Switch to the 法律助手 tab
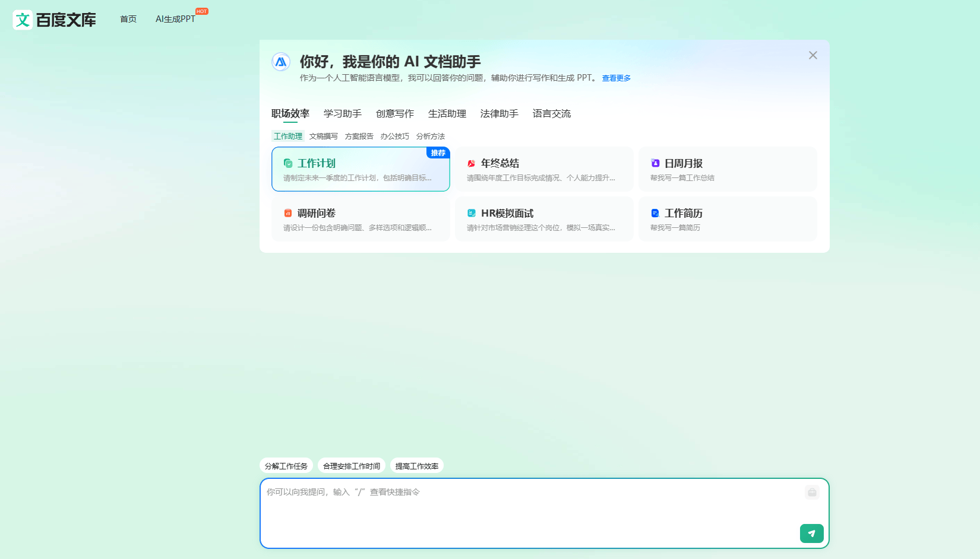Screen dimensions: 980x559 tap(499, 113)
